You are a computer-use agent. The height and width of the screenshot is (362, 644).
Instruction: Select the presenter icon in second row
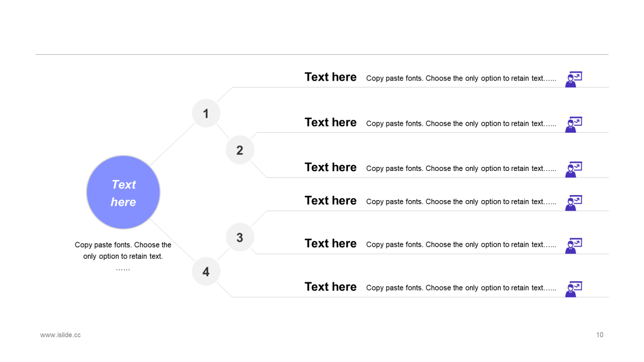(x=574, y=125)
